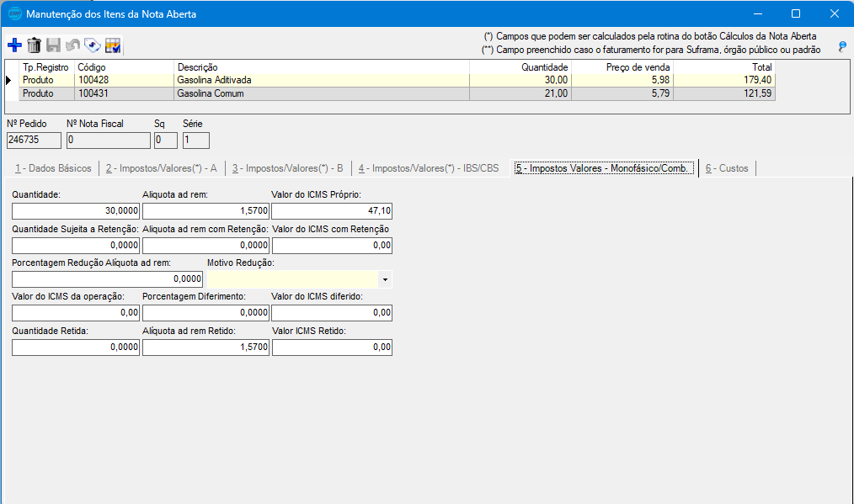Go to the 3 - Impostos/Valores(*) - B tab

[287, 168]
